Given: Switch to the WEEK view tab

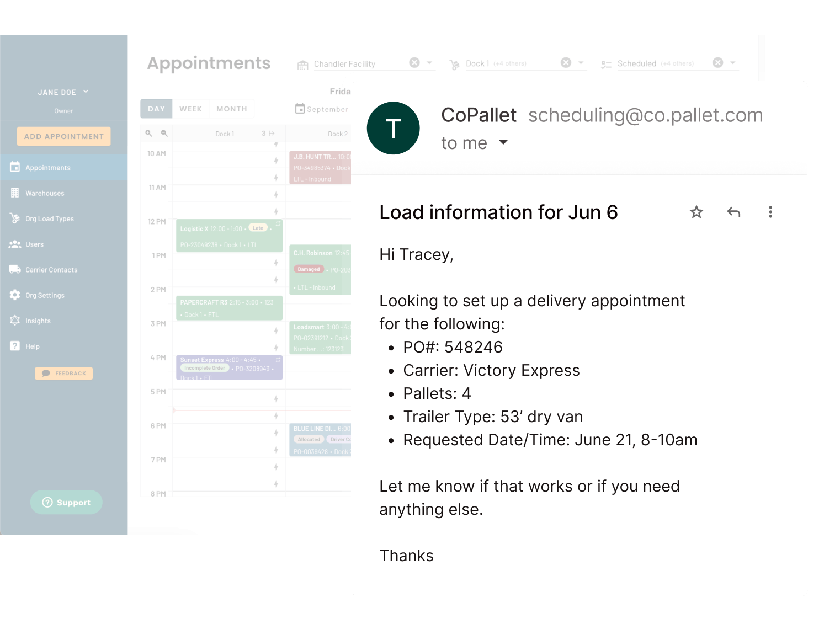Looking at the screenshot, I should [190, 109].
